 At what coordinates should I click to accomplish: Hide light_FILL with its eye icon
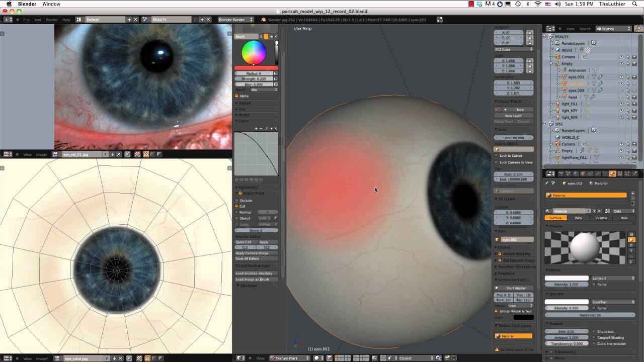click(x=621, y=104)
